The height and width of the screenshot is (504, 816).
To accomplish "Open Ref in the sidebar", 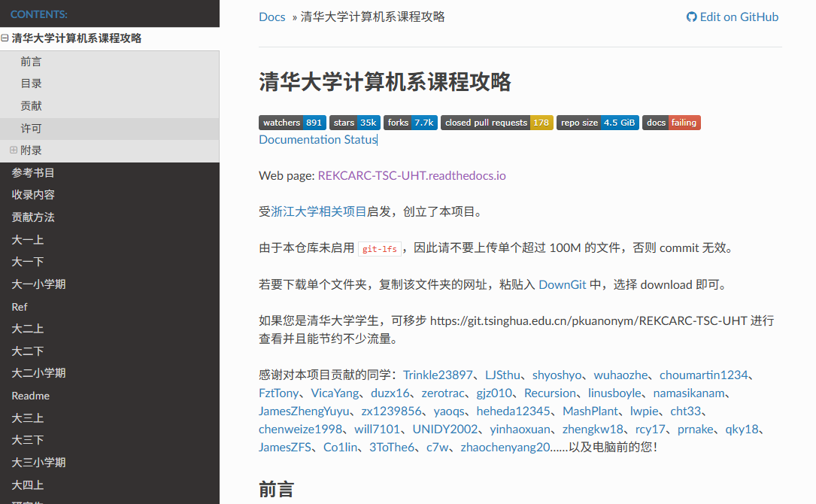I will coord(109,307).
